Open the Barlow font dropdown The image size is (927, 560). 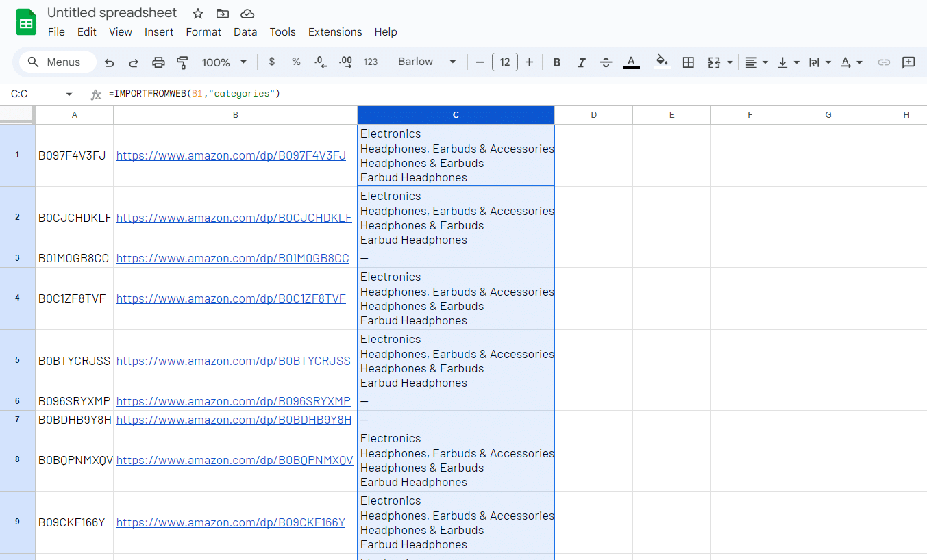427,62
